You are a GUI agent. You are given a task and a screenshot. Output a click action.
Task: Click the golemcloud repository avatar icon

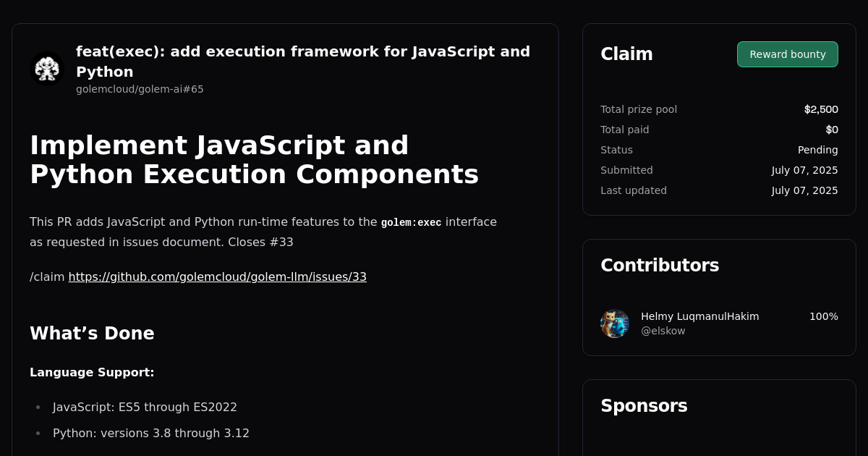[47, 69]
